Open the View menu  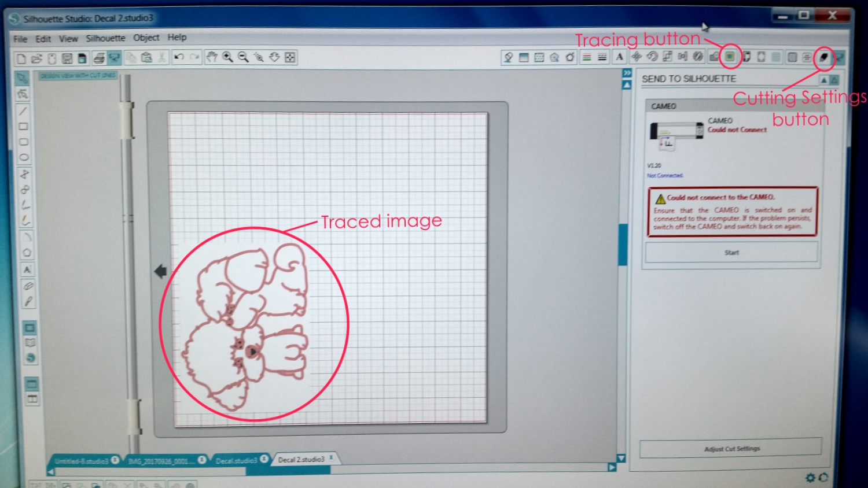tap(68, 39)
